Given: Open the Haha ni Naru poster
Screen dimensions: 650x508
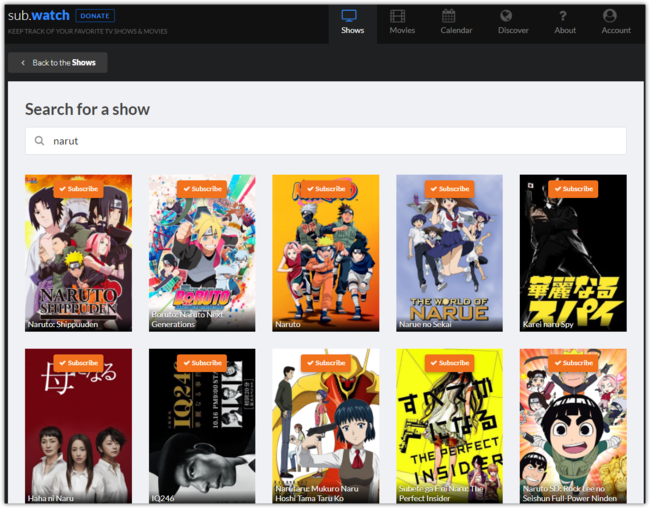Looking at the screenshot, I should pos(78,427).
